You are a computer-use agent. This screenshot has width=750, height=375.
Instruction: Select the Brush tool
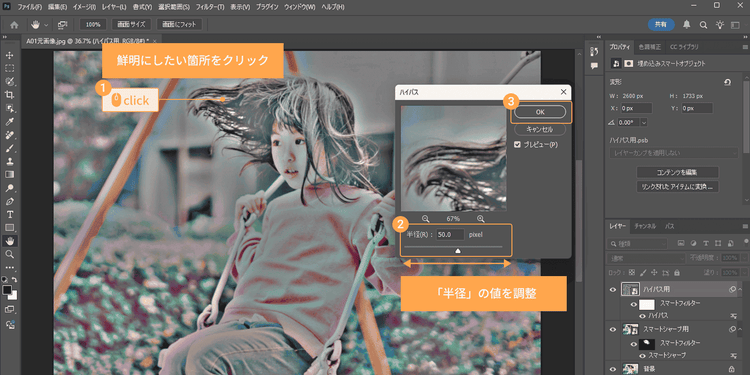10,148
